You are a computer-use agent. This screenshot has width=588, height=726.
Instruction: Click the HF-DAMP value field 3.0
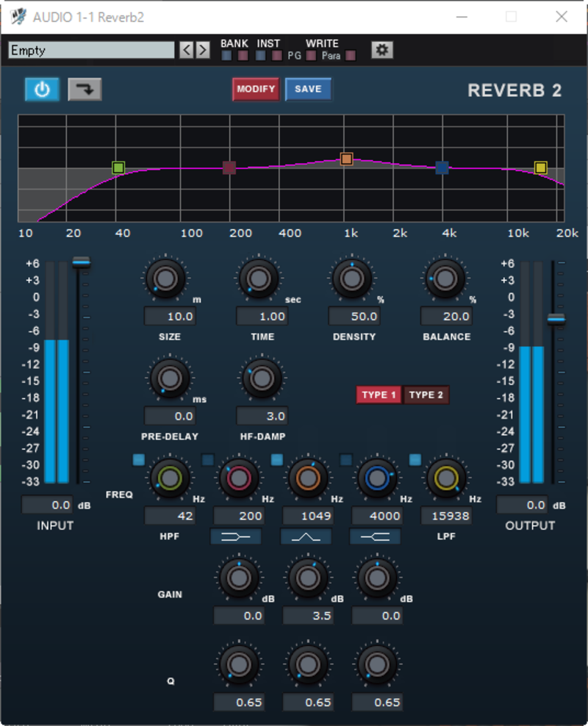click(262, 416)
